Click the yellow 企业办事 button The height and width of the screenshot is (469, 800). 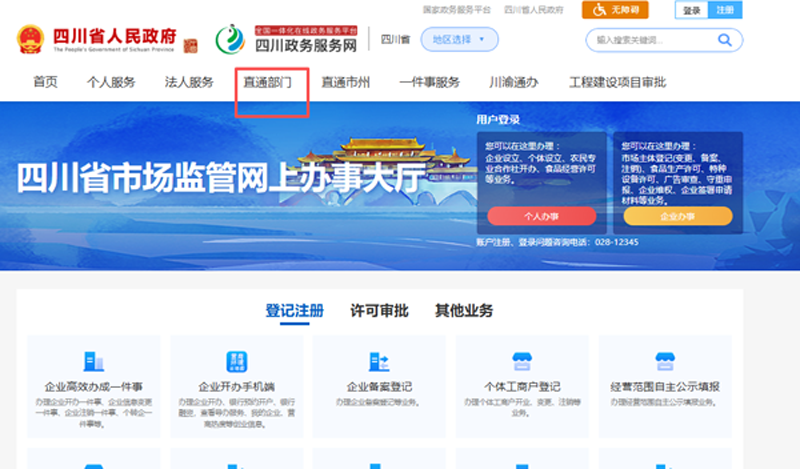point(678,216)
